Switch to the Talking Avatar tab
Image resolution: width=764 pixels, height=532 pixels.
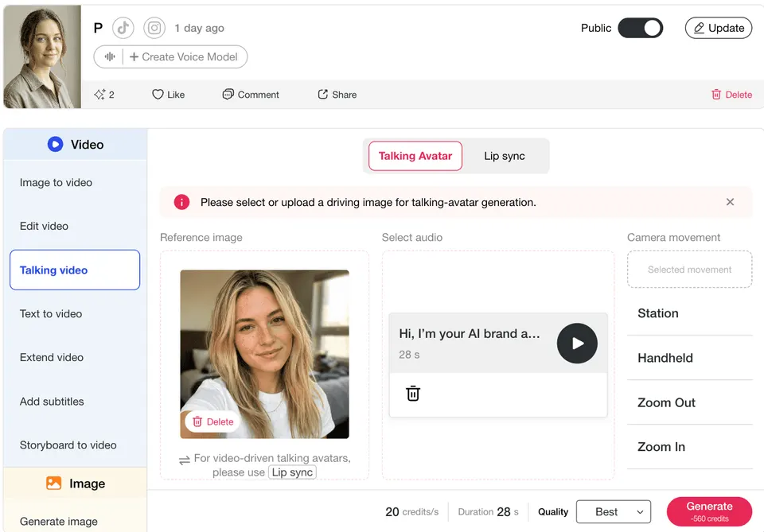[415, 156]
